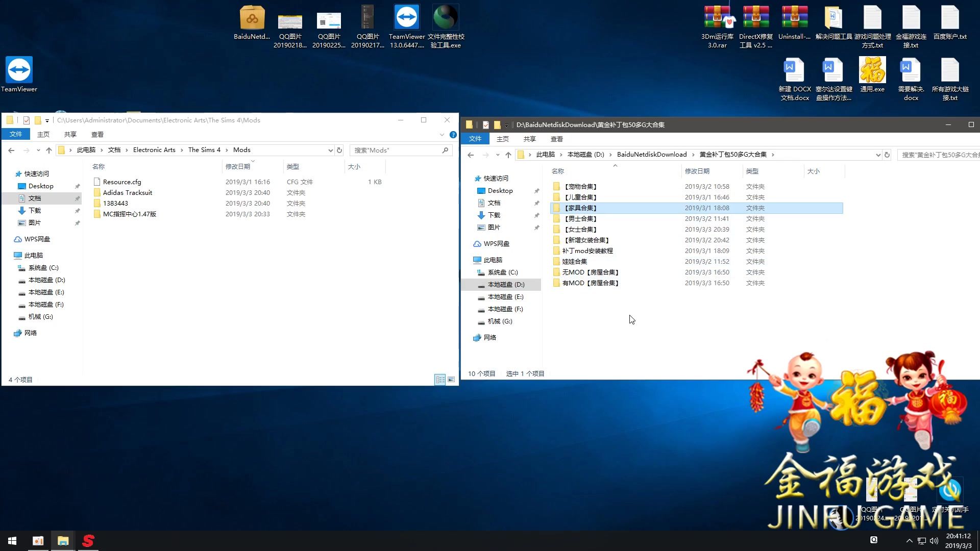Select the Adidas Tracksuit folder
The height and width of the screenshot is (551, 980).
click(128, 193)
